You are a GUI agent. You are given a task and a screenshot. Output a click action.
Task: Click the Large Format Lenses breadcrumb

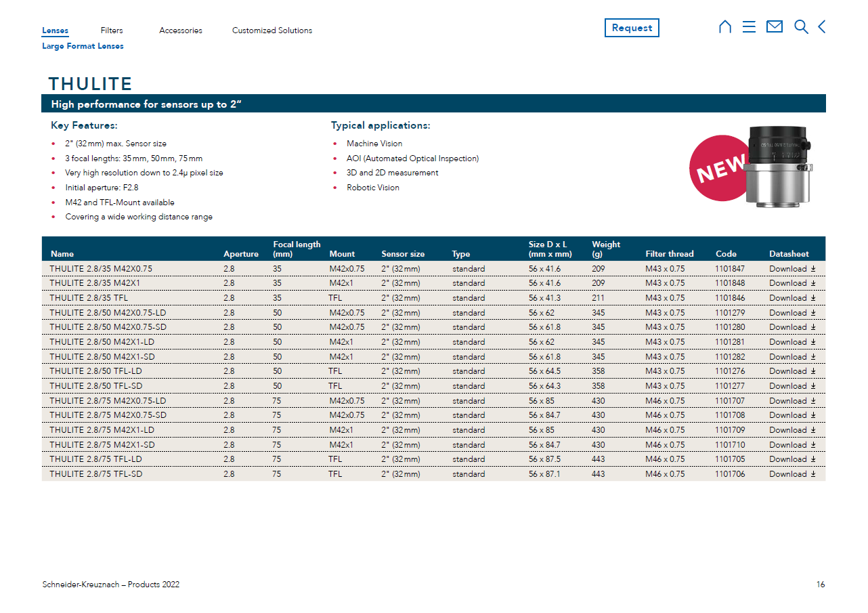tap(83, 46)
